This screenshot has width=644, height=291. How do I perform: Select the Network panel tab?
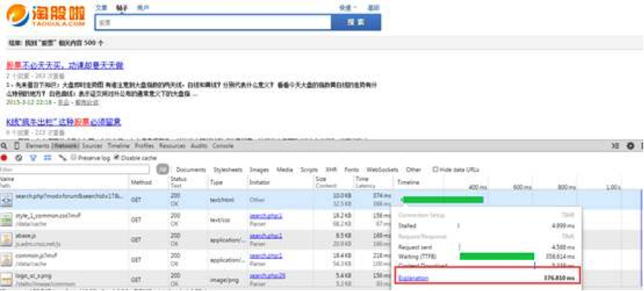click(x=65, y=146)
